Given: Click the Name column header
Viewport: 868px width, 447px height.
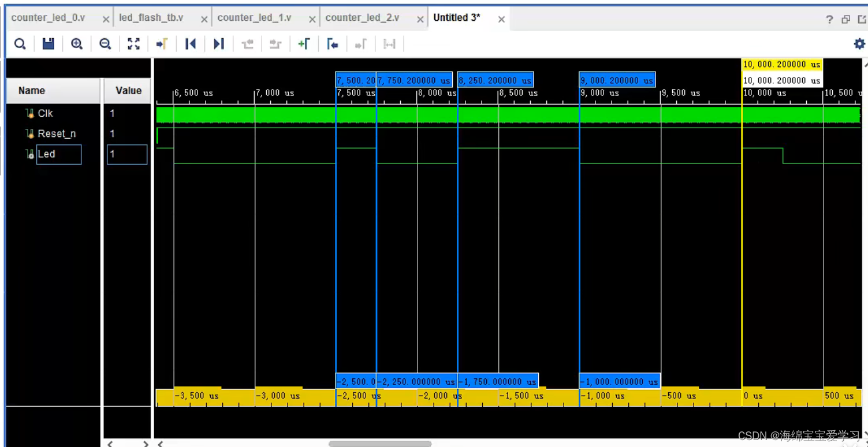Looking at the screenshot, I should point(53,91).
